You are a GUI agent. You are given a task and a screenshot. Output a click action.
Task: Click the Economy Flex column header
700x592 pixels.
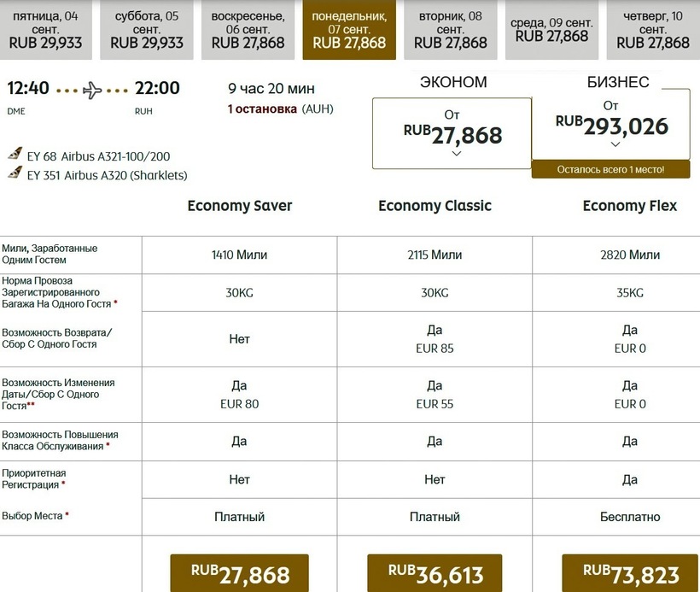[629, 206]
